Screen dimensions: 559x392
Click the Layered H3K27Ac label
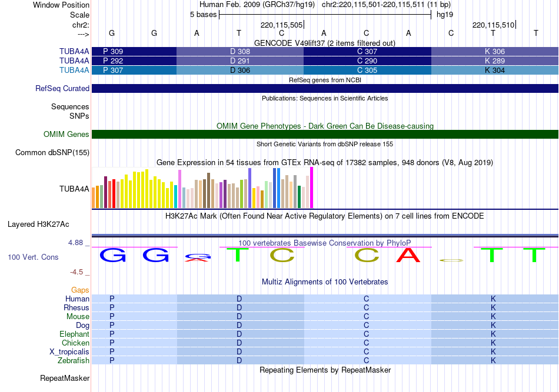(x=38, y=225)
